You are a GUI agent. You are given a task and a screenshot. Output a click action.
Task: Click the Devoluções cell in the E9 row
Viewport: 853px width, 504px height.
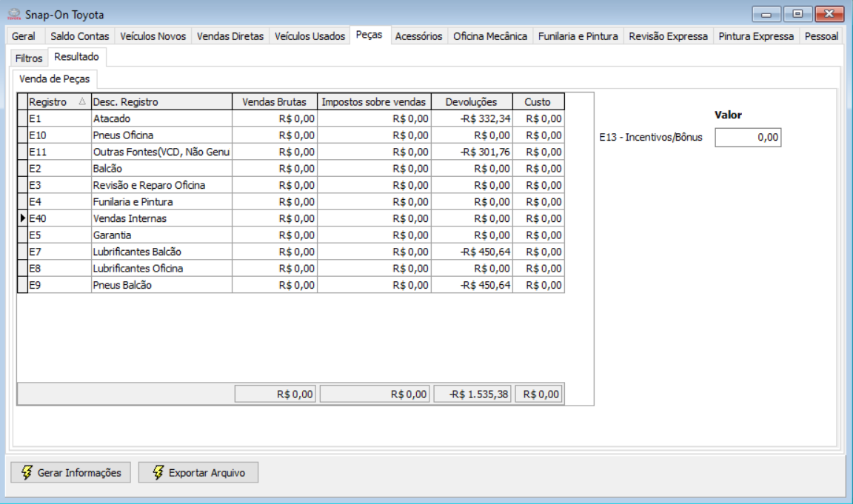click(x=472, y=286)
